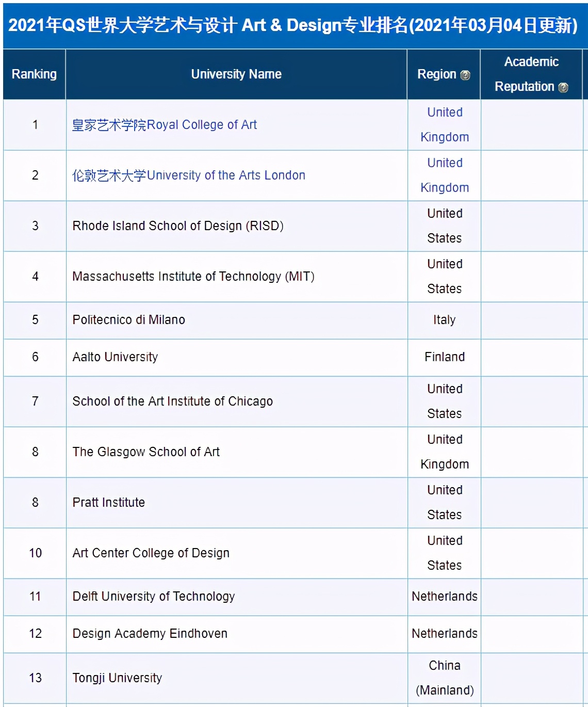Click rank 4 beside the MIT row

[x=35, y=277]
